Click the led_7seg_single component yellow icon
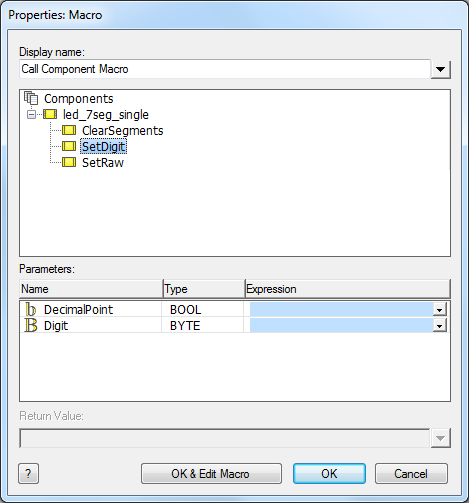This screenshot has width=469, height=503. 50,114
